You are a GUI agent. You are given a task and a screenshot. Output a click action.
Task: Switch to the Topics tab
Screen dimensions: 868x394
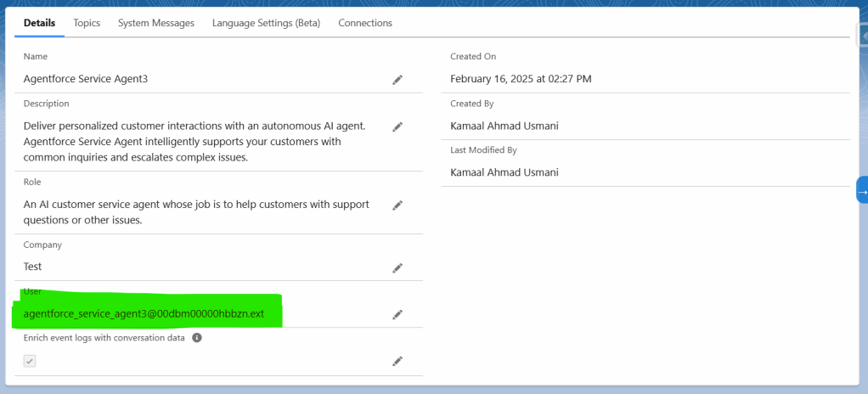click(87, 23)
